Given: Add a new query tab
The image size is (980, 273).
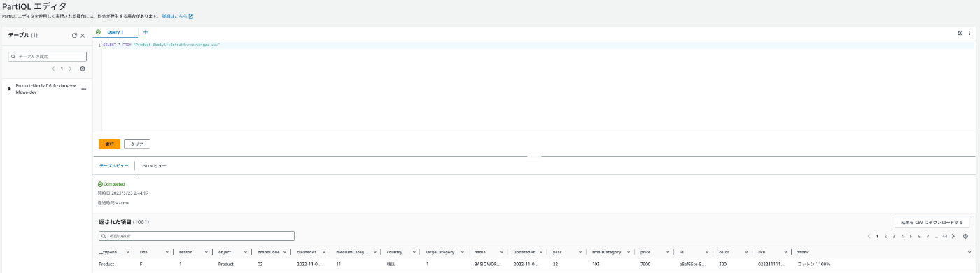Looking at the screenshot, I should (x=146, y=32).
